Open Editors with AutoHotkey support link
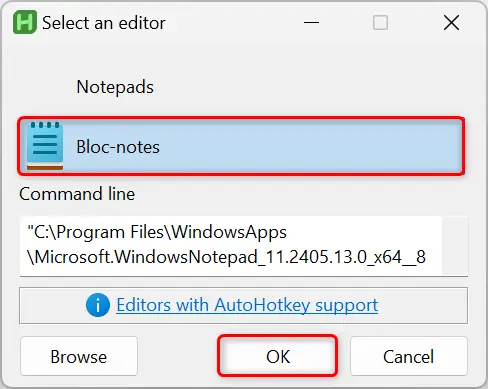The height and width of the screenshot is (389, 488). pos(247,305)
